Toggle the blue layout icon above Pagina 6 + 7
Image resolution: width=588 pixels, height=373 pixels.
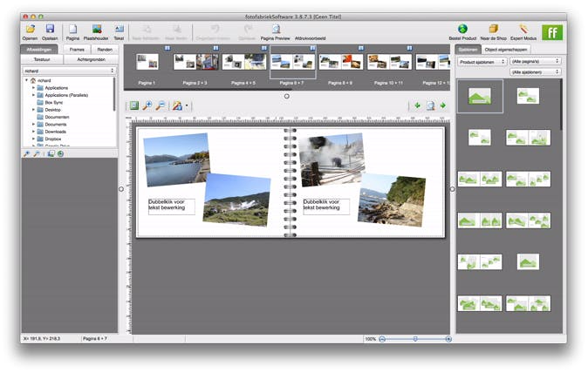tap(312, 48)
